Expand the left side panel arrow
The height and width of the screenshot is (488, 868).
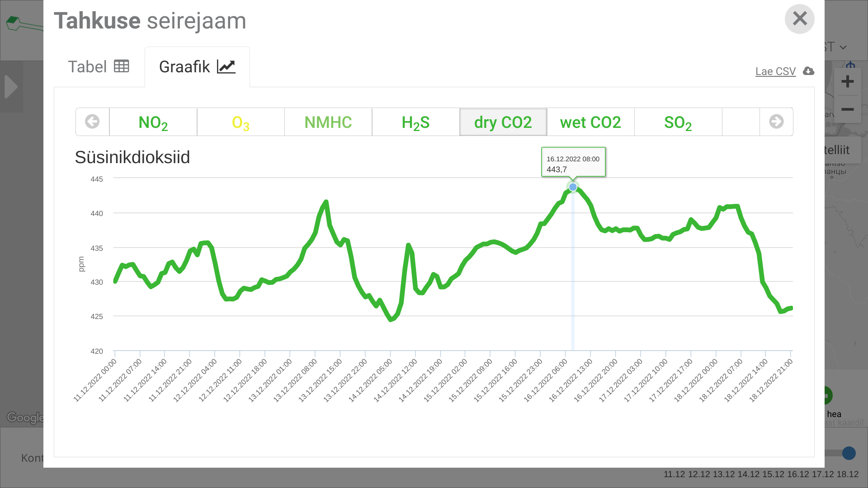[x=11, y=87]
